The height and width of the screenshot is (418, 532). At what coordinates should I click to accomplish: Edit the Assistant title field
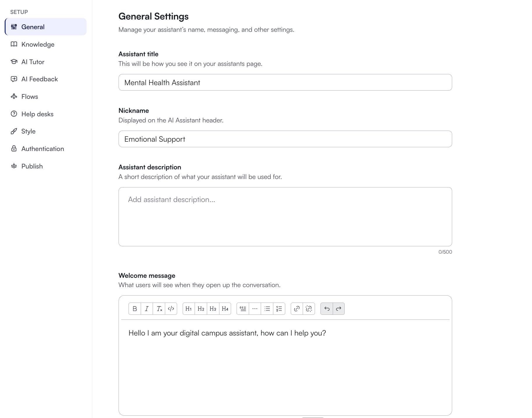[x=285, y=82]
